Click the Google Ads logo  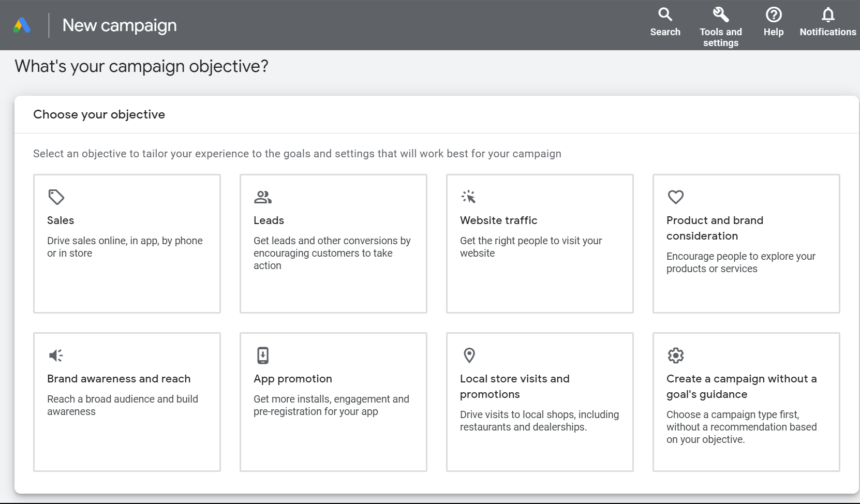22,25
